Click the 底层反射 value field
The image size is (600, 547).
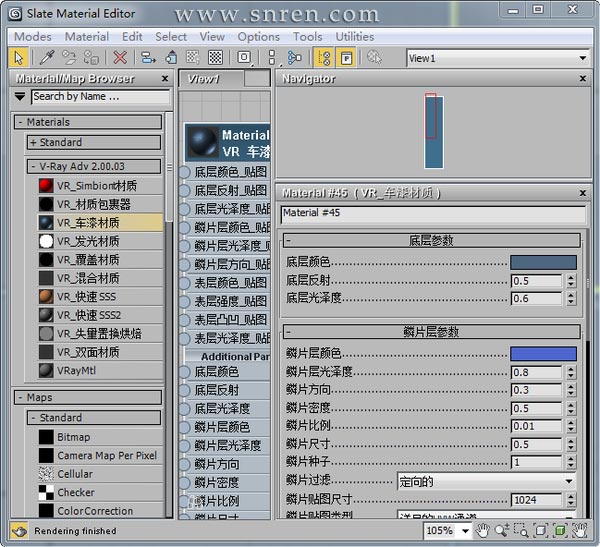click(536, 281)
